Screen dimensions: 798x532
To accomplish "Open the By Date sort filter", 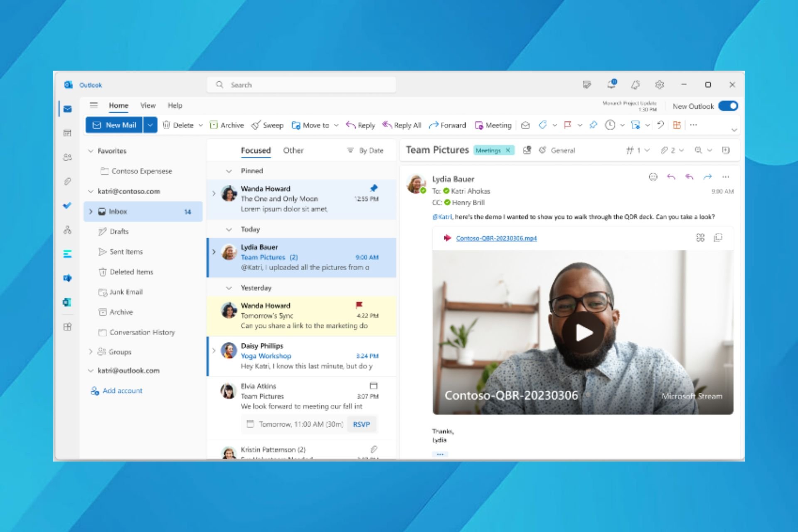I will click(365, 150).
